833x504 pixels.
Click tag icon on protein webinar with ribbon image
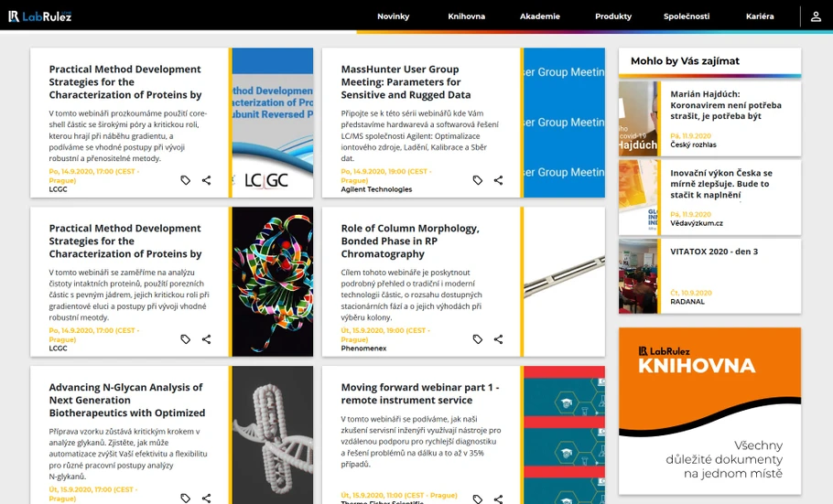pos(186,338)
